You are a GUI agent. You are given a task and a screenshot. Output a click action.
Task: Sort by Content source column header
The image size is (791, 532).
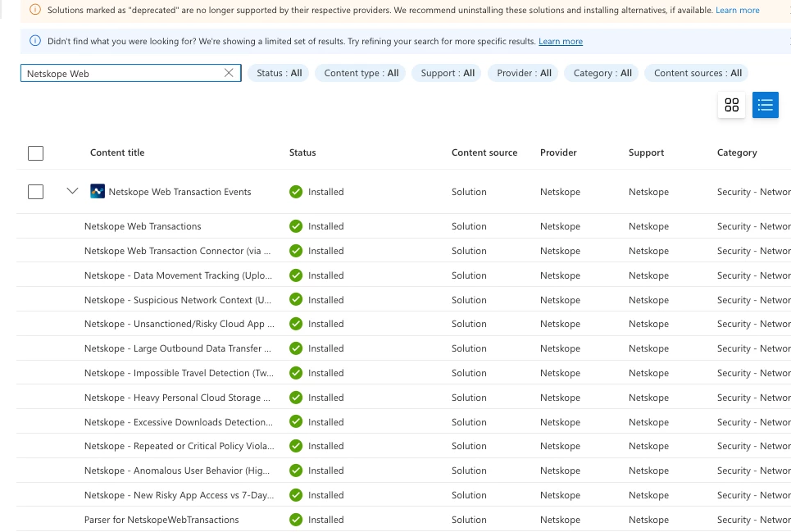click(484, 152)
